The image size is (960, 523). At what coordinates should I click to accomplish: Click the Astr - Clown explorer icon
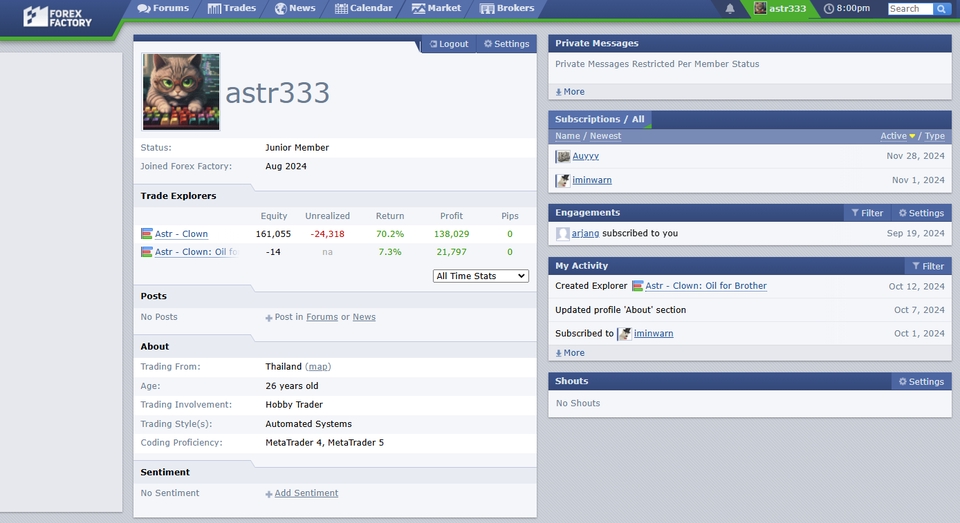pos(146,233)
